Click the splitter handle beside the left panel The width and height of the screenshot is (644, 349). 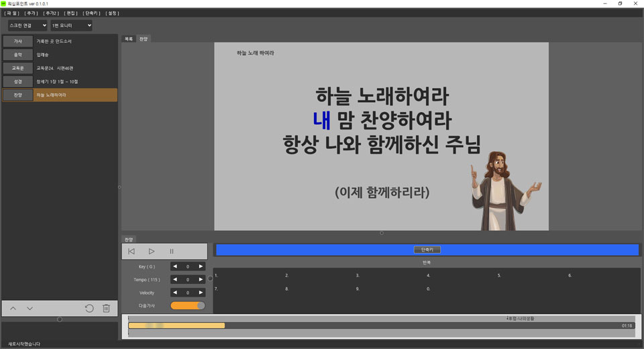(x=119, y=187)
